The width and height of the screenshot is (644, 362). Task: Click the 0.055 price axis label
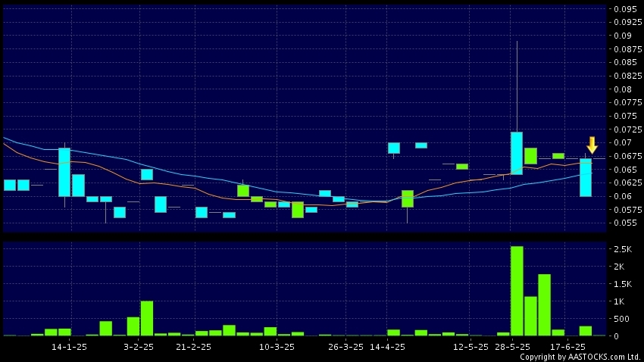[x=625, y=223]
